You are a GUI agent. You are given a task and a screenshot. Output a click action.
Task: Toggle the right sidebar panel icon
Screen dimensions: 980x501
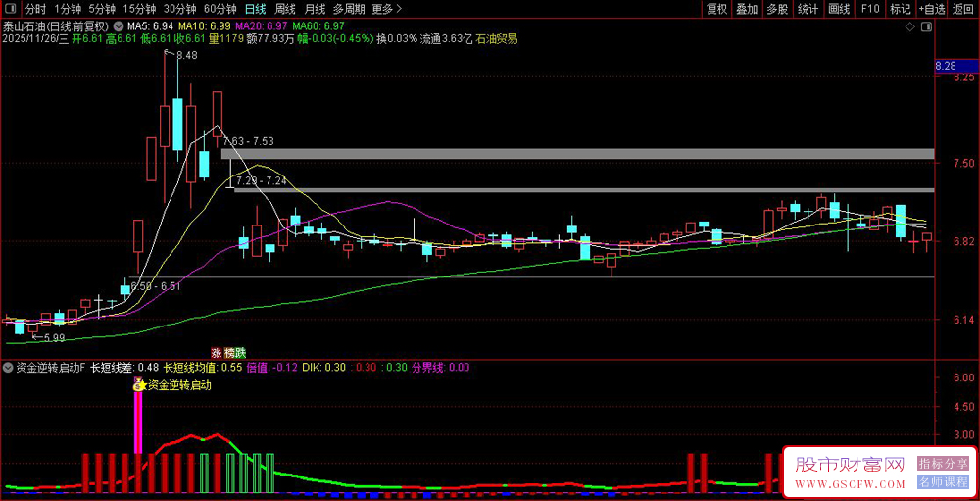coord(926,26)
